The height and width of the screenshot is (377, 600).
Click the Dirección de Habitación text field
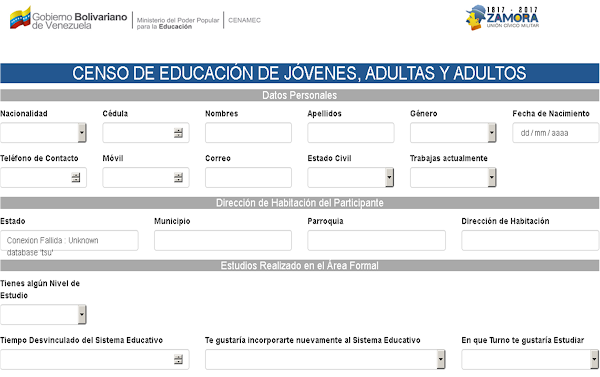(530, 240)
